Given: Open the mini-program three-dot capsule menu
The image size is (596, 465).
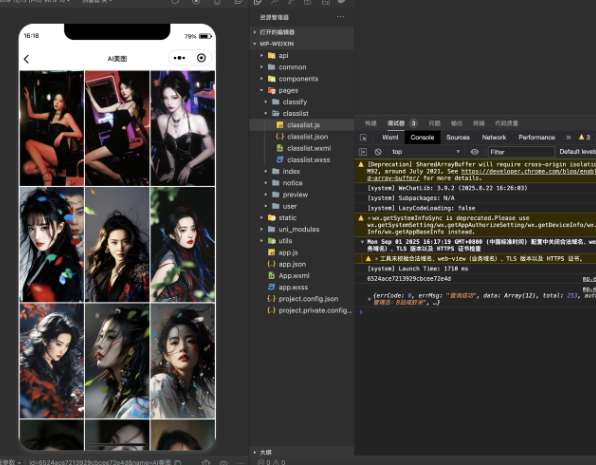Looking at the screenshot, I should tap(179, 58).
